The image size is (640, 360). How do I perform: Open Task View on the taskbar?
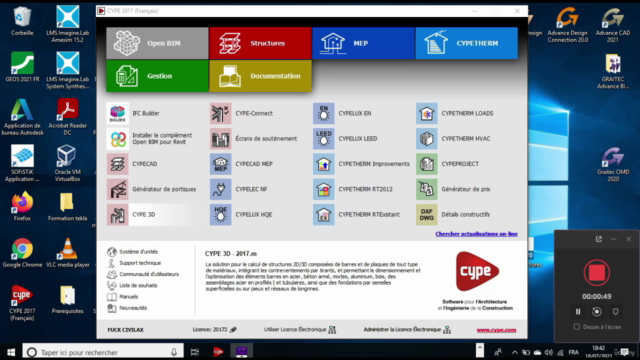pyautogui.click(x=195, y=352)
